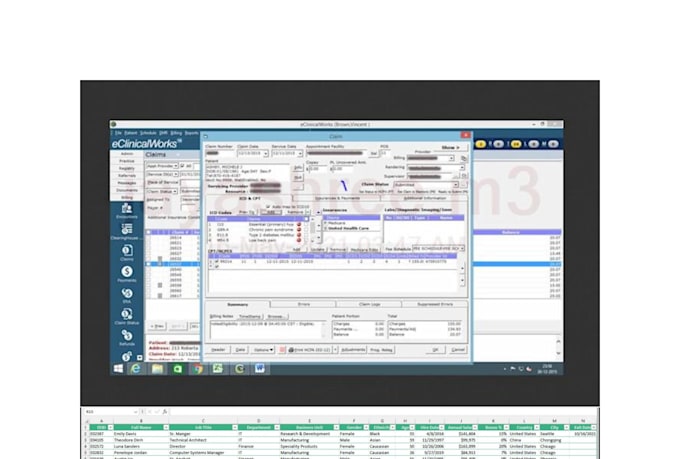Click the Browse button by Billing Notes
This screenshot has width=680, height=459.
[276, 316]
